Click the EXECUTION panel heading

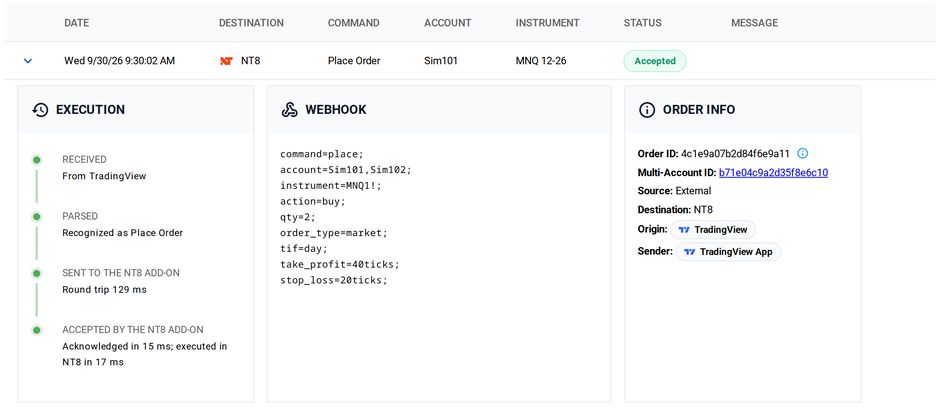[x=91, y=110]
